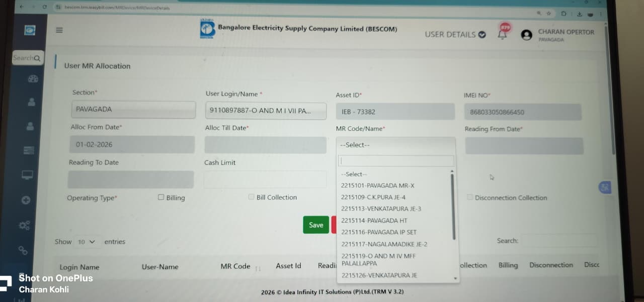Image resolution: width=644 pixels, height=302 pixels.
Task: Open the first user icon in the sidebar
Action: click(x=32, y=102)
